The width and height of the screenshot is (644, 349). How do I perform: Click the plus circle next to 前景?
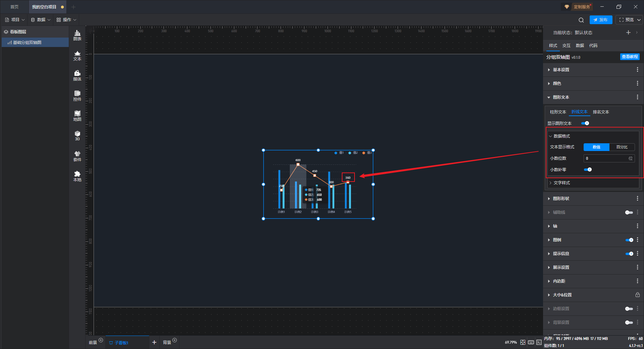pos(101,340)
